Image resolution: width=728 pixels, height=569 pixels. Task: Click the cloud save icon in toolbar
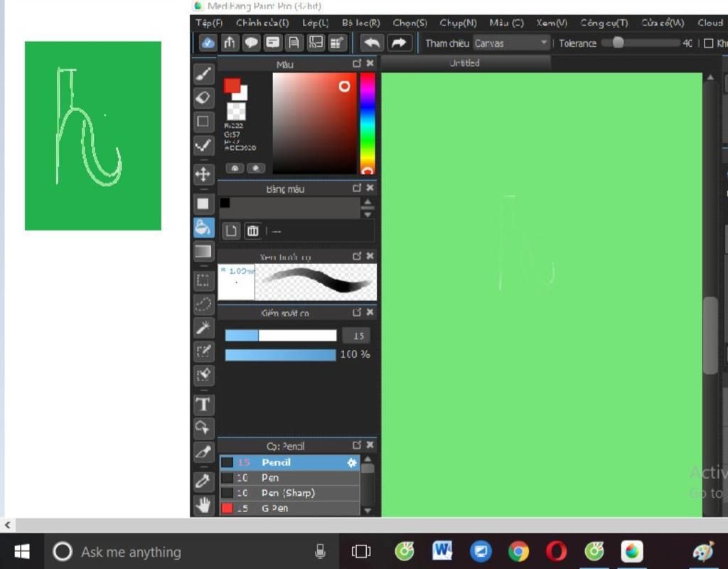(208, 43)
